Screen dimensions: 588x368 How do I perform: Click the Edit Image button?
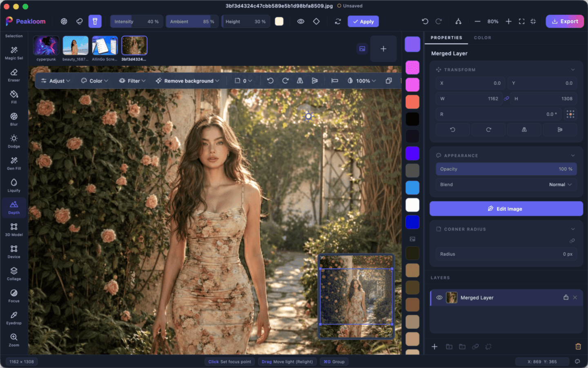(506, 209)
